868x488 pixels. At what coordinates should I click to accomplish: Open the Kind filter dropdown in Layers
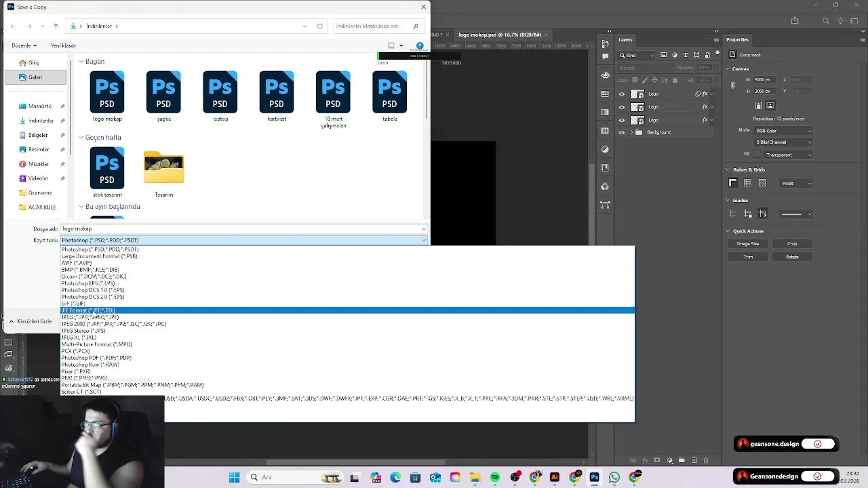coord(637,55)
